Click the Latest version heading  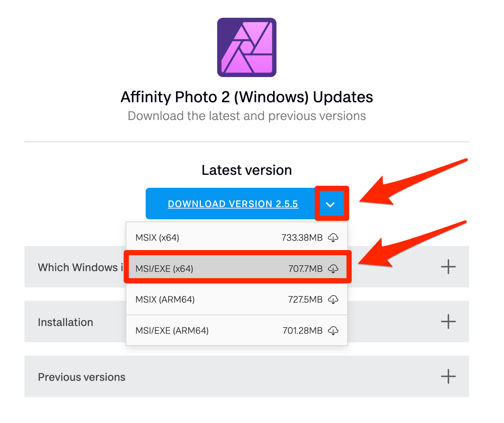coord(247,170)
